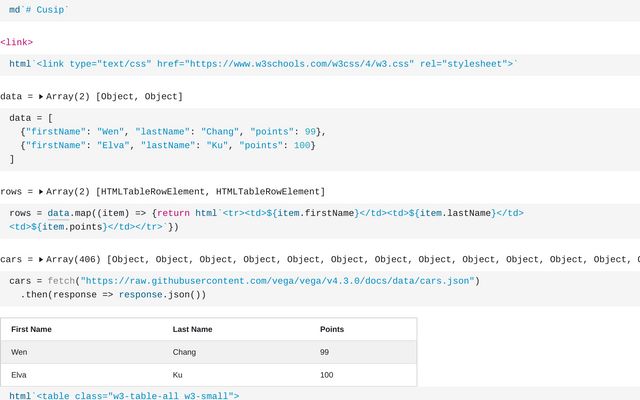This screenshot has width=640, height=400.
Task: Click the 100 points cell
Action: [327, 375]
